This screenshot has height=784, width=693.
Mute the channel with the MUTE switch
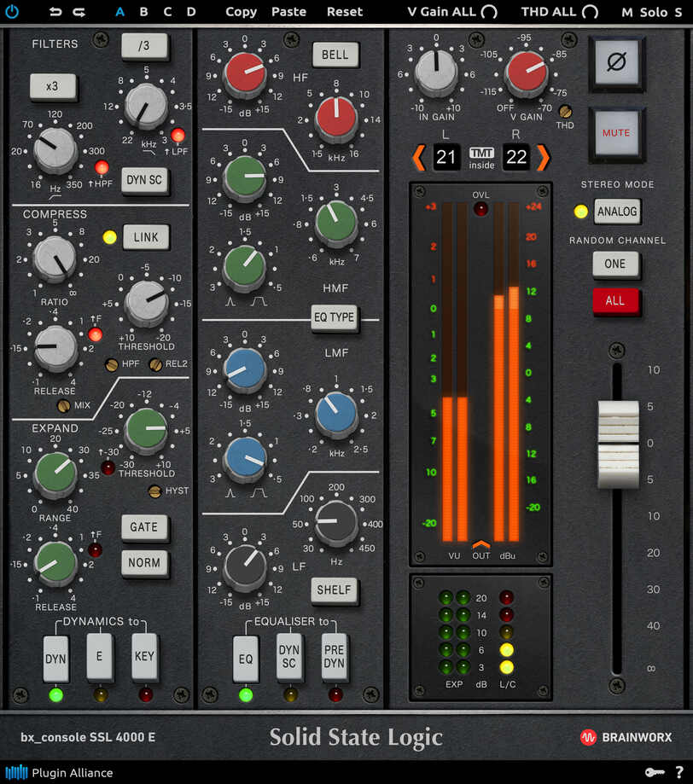(x=617, y=134)
